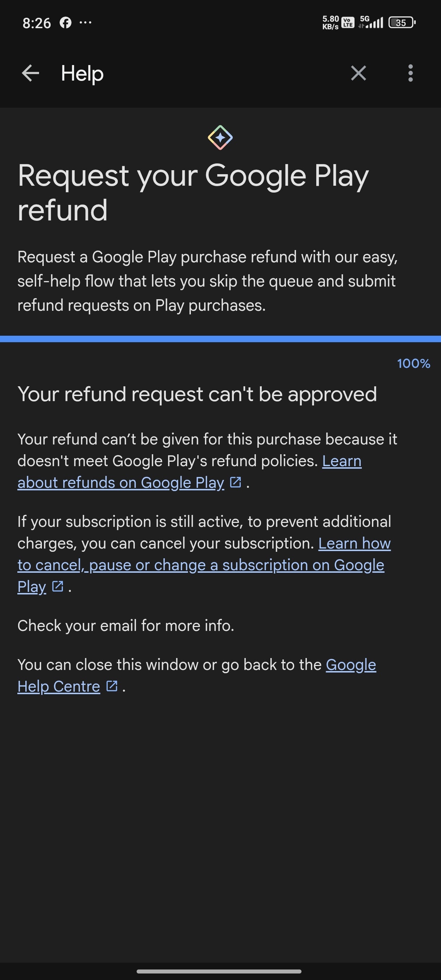Tap the back arrow in Help header
Screen dimensions: 441x980
click(30, 73)
